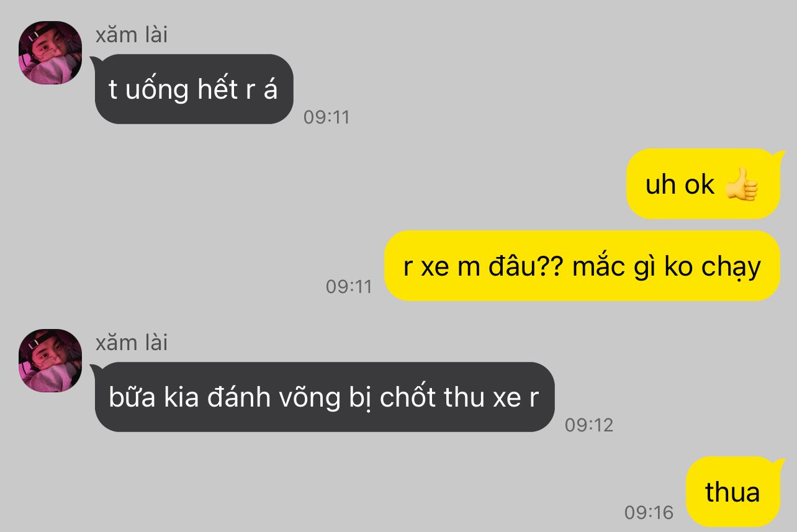Tap the words "thu xe r" in the dark bubble

click(491, 398)
